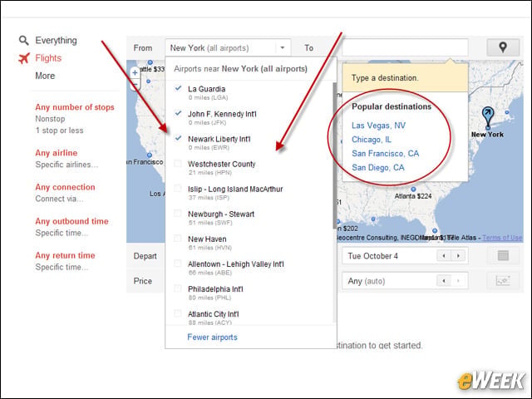Select Flights in the left sidebar
532x399 pixels.
(48, 58)
